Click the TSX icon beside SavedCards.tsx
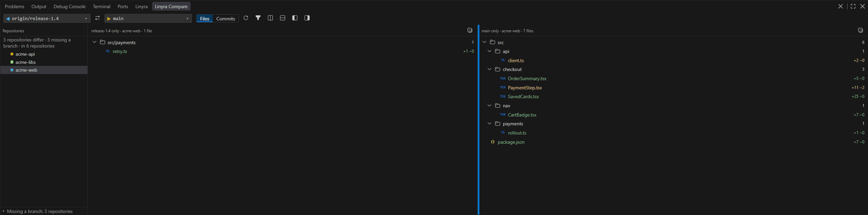868x215 pixels. (x=503, y=96)
